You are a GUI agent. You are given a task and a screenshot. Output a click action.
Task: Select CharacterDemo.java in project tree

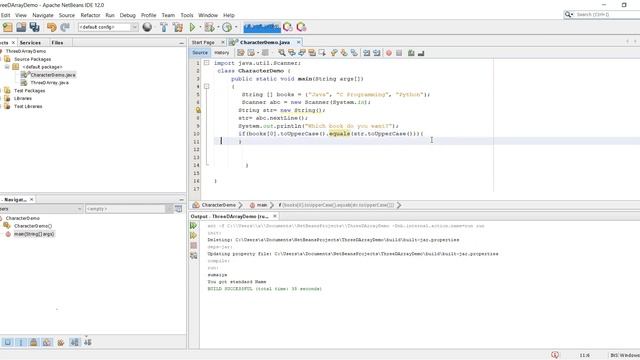53,75
